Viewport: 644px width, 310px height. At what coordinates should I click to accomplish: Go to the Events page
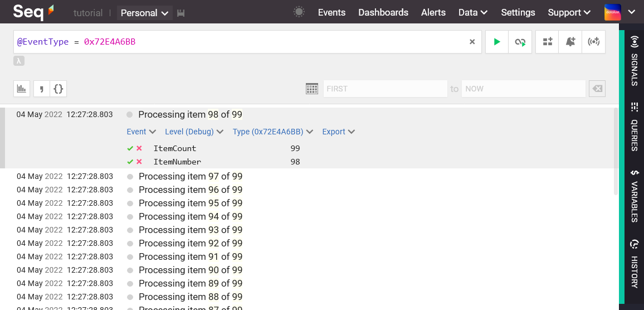(331, 12)
